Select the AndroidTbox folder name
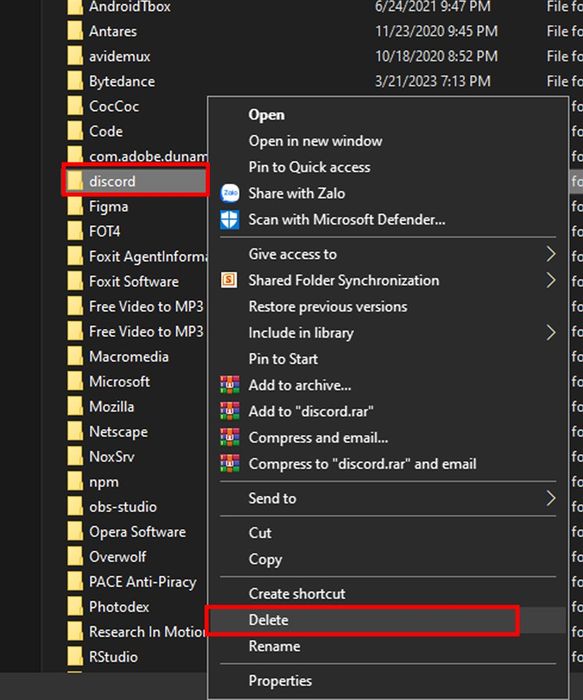583x700 pixels. (x=130, y=7)
